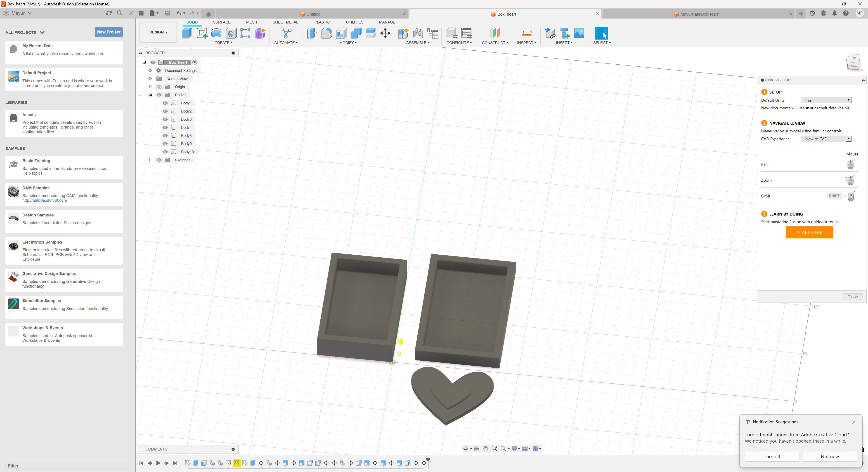Hide Body1 using its eye icon
Viewport: 868px width, 472px height.
[165, 103]
